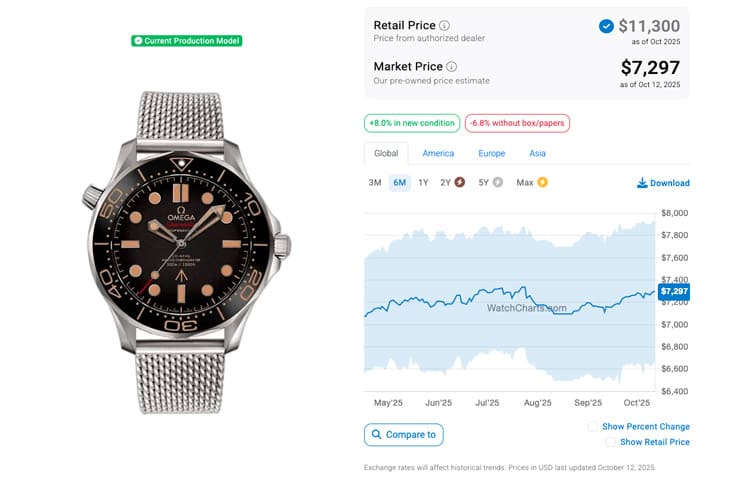This screenshot has height=482, width=730.
Task: Select the 3M time range
Action: click(x=375, y=183)
